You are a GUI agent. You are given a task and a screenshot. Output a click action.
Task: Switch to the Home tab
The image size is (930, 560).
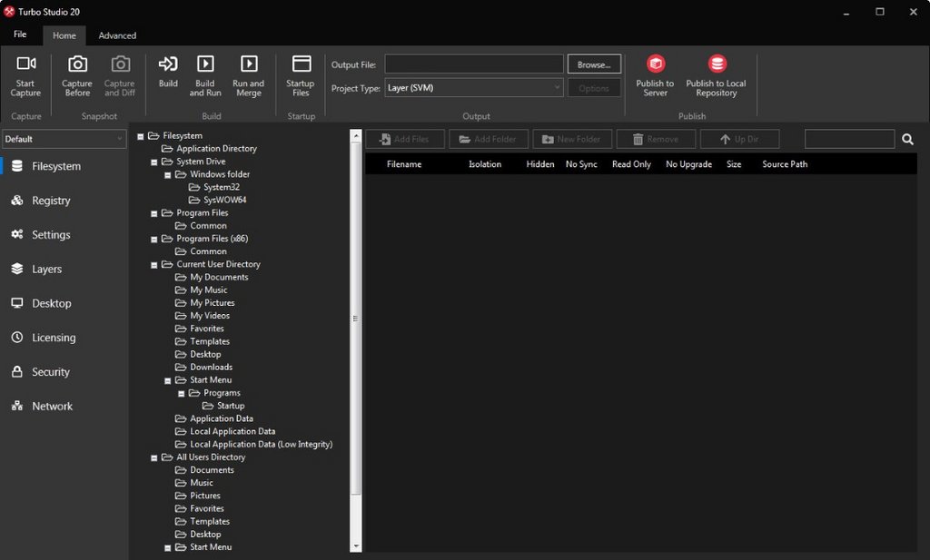click(x=64, y=35)
